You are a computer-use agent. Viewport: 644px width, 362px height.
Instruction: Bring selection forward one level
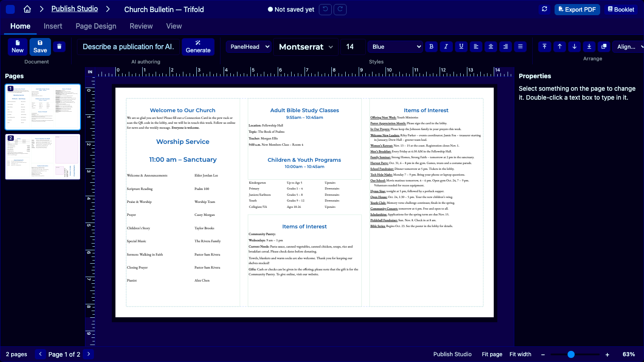559,46
